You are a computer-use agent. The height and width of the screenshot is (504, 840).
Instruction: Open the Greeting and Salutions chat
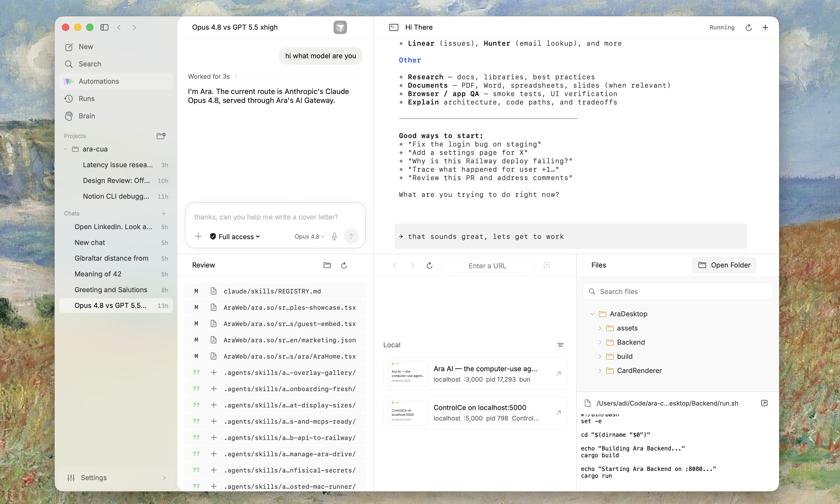[x=116, y=290]
